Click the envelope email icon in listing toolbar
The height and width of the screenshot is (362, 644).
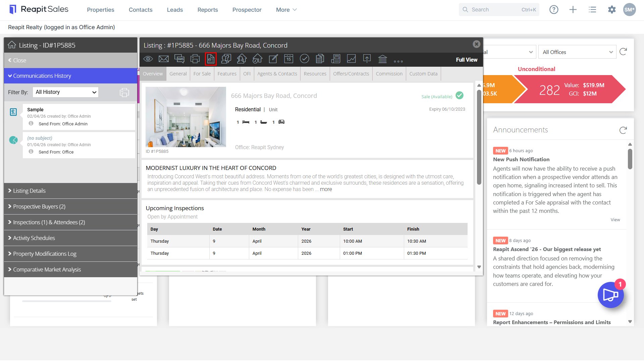164,59
